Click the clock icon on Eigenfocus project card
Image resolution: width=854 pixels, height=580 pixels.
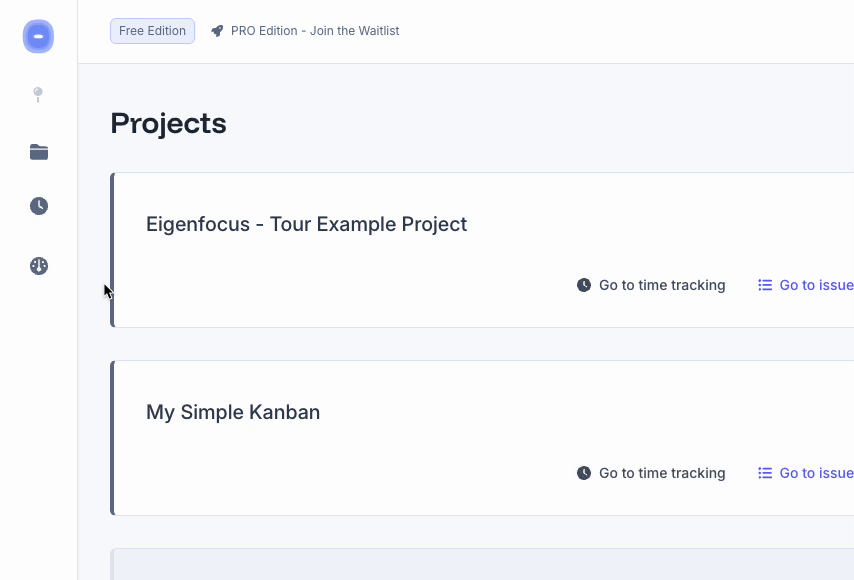(x=583, y=285)
